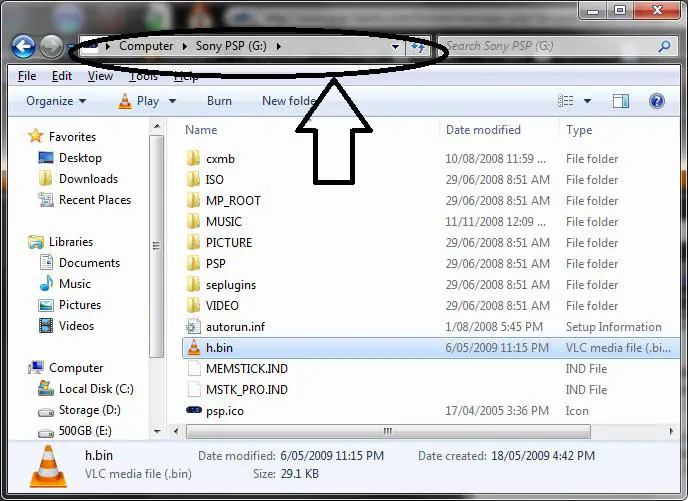
Task: Click horizontal scroll right arrow
Action: tap(671, 431)
